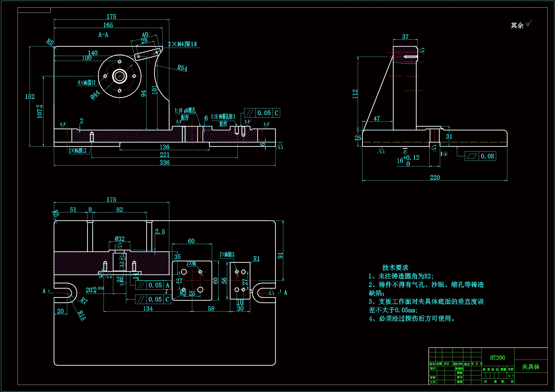Select the 4×M6深12 hole annotation
Image resolution: width=555 pixels, height=392 pixels.
click(x=87, y=83)
